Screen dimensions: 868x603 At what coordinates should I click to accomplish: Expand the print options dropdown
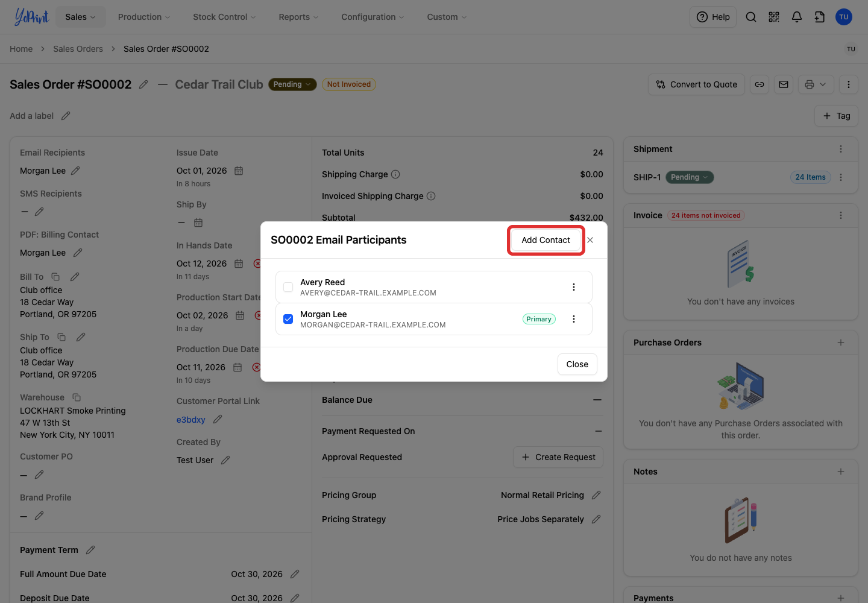point(816,84)
